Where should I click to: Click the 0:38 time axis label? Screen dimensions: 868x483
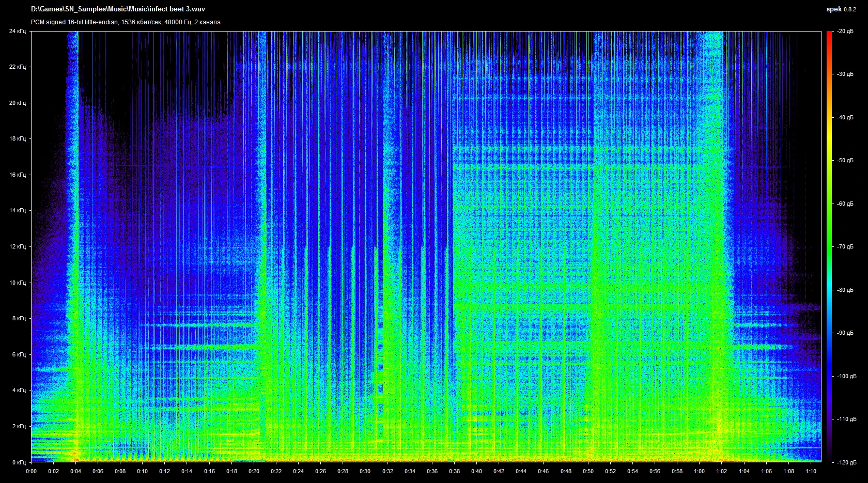pos(454,471)
